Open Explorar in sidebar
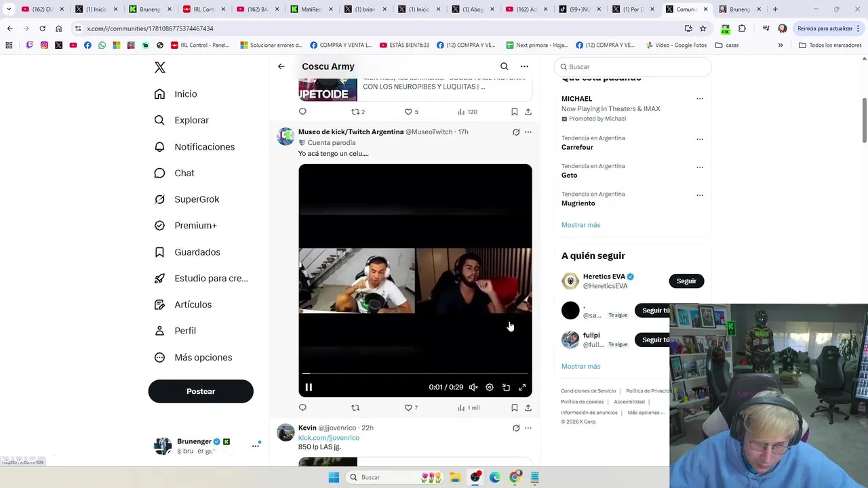868x488 pixels. [x=182, y=120]
